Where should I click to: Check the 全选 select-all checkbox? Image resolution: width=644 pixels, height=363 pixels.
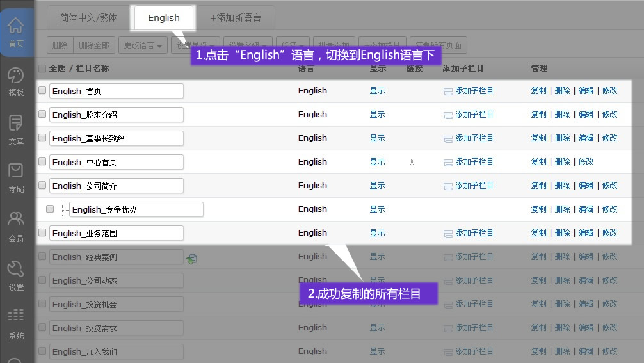(42, 69)
